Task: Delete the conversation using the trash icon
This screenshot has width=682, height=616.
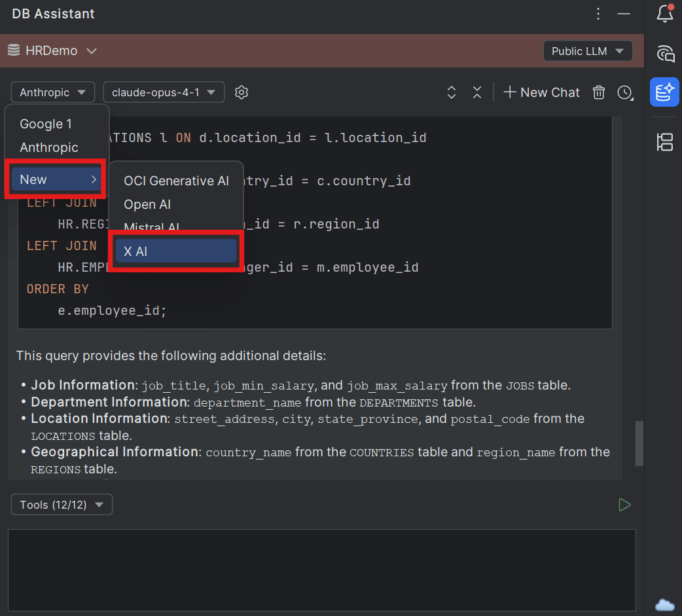Action: point(598,92)
